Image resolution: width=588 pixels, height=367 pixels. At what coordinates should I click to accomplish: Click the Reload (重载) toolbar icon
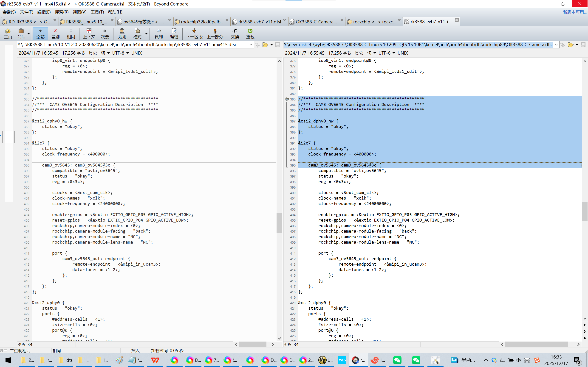[250, 33]
